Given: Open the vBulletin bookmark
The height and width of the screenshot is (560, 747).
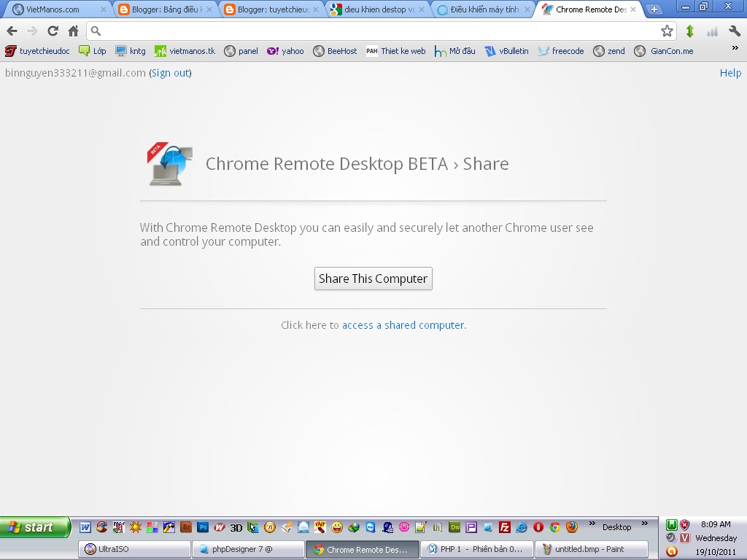Looking at the screenshot, I should (x=506, y=51).
